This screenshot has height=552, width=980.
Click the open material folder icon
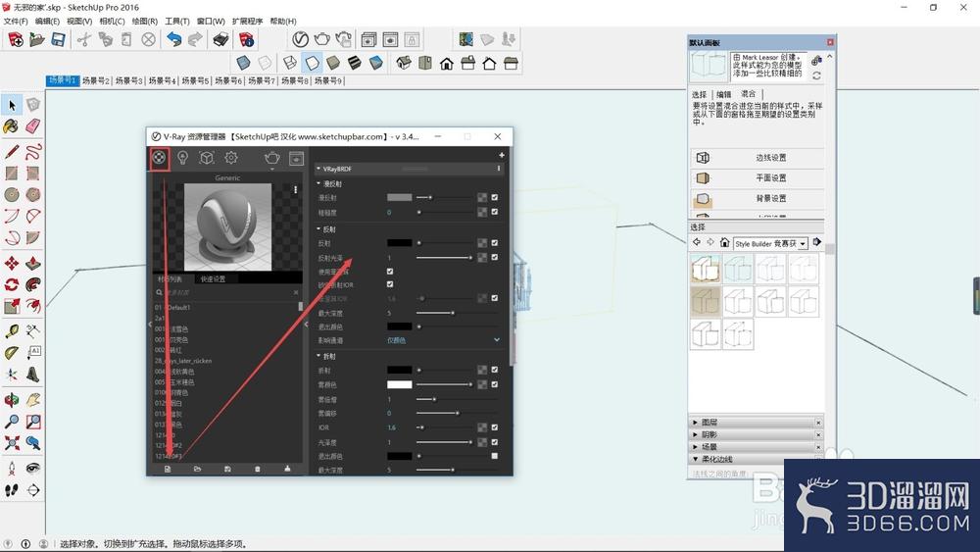(x=198, y=469)
